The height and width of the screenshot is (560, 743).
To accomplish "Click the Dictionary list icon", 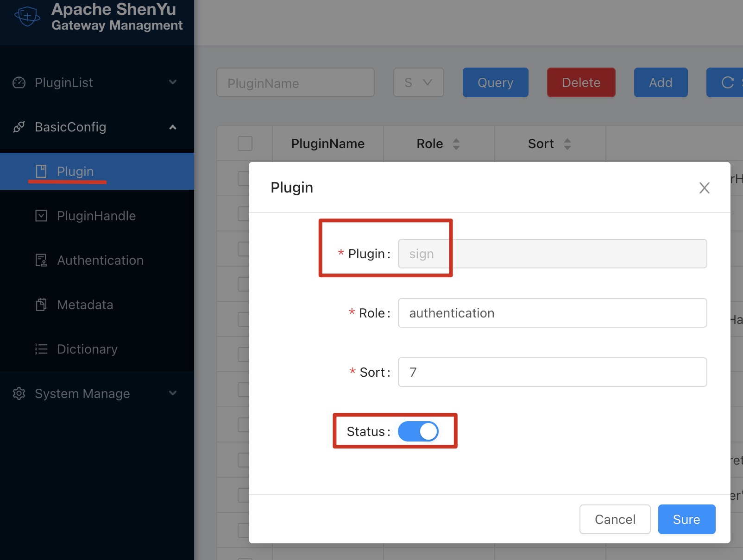I will tap(41, 349).
